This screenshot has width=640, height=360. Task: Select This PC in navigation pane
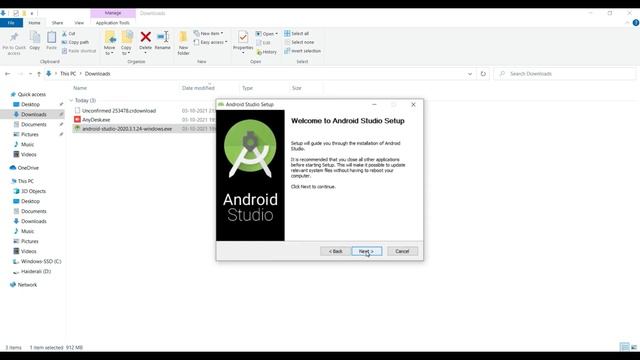(25, 181)
